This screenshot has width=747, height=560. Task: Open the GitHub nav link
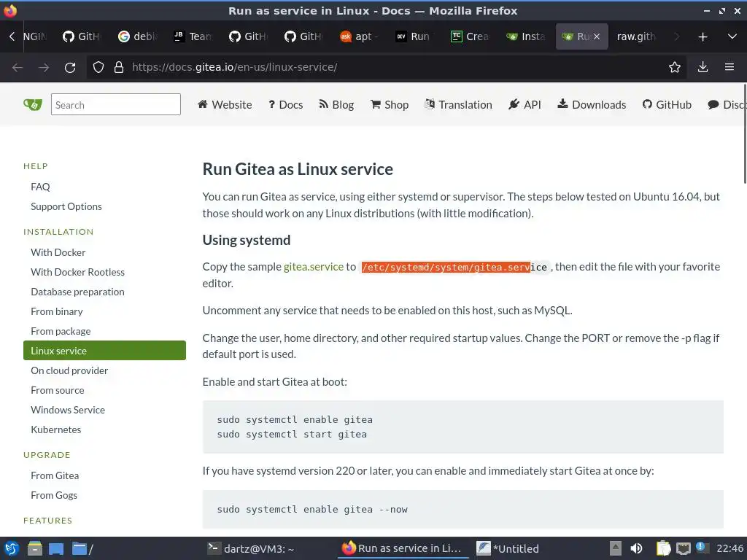coord(667,105)
